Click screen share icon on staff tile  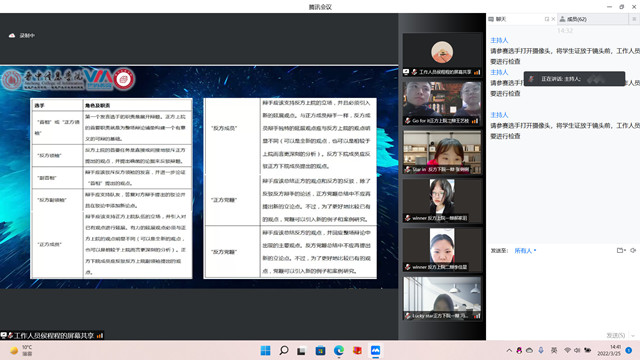click(406, 72)
